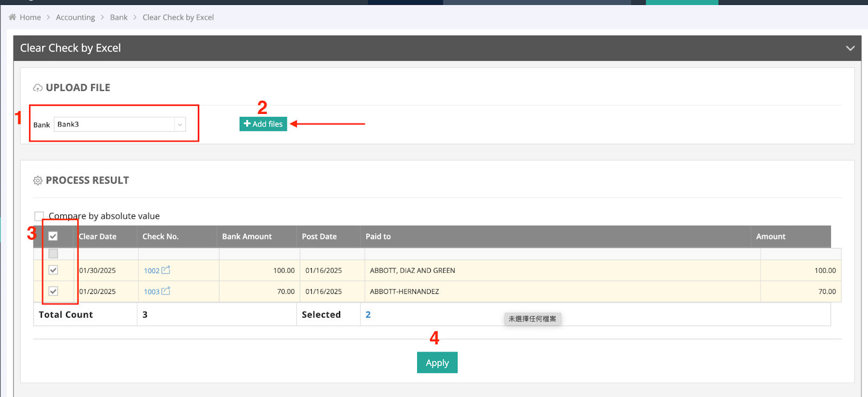Click the Apply button
This screenshot has width=868, height=397.
click(x=437, y=363)
